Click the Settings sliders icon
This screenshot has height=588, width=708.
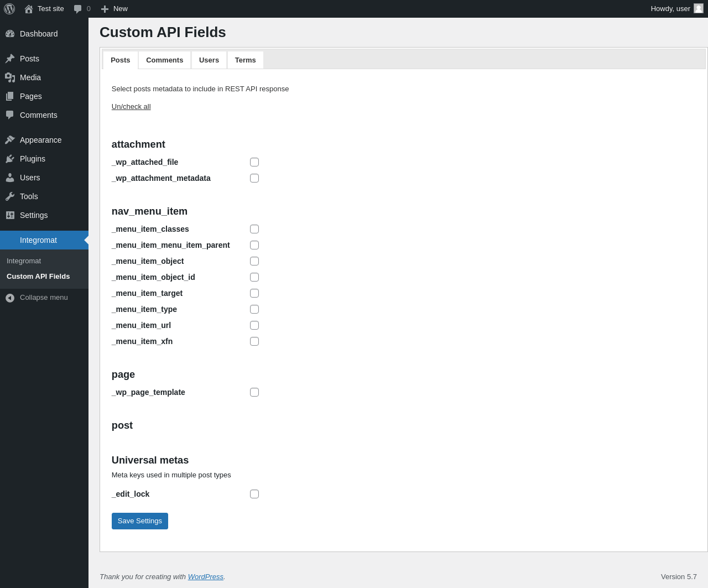pyautogui.click(x=10, y=215)
